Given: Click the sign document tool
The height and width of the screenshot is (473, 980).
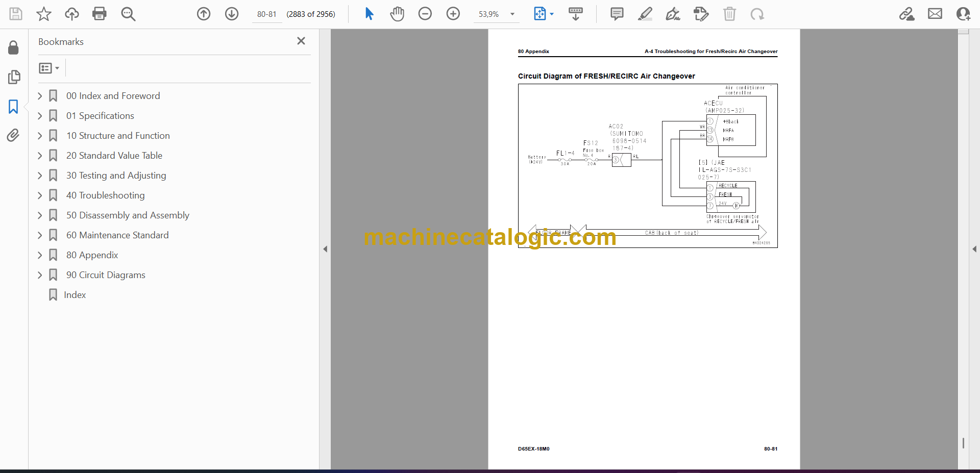Looking at the screenshot, I should (x=673, y=14).
